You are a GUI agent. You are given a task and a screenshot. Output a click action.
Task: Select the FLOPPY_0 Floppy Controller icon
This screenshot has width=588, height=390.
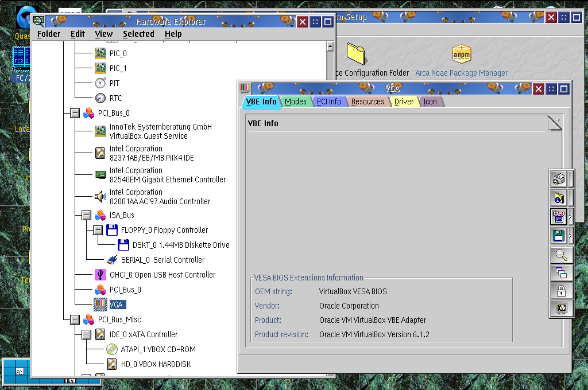pos(112,230)
